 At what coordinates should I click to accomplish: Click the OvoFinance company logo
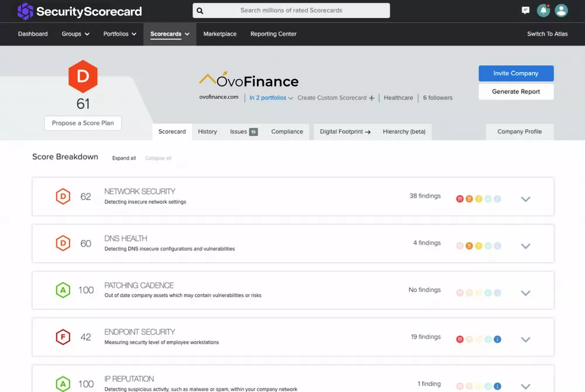249,79
